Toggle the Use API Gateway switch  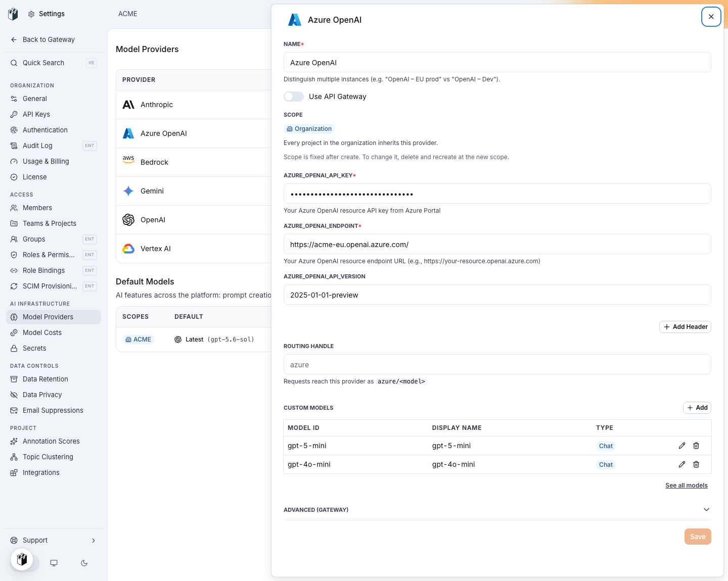coord(294,96)
